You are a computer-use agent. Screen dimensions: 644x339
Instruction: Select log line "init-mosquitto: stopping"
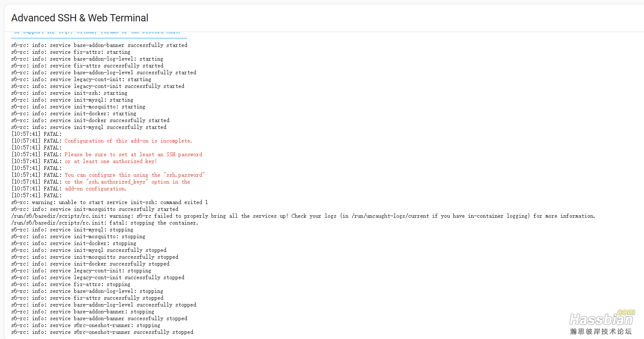[x=78, y=237]
